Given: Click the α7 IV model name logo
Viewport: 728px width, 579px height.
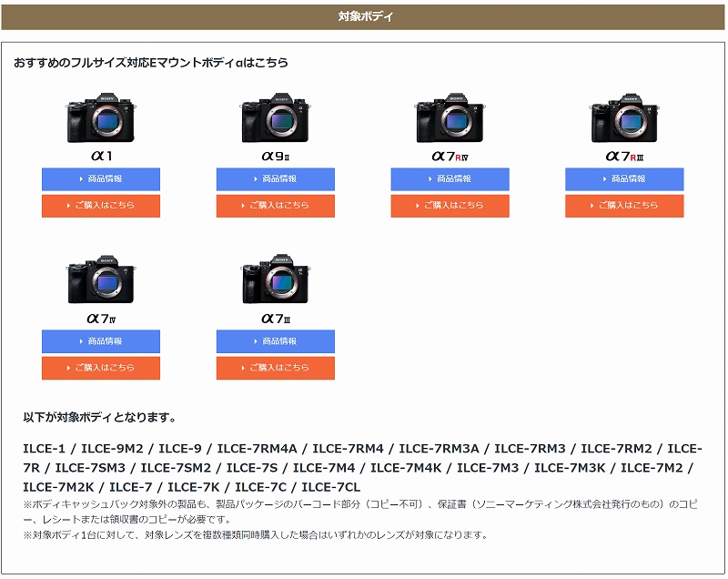Looking at the screenshot, I should click(101, 319).
